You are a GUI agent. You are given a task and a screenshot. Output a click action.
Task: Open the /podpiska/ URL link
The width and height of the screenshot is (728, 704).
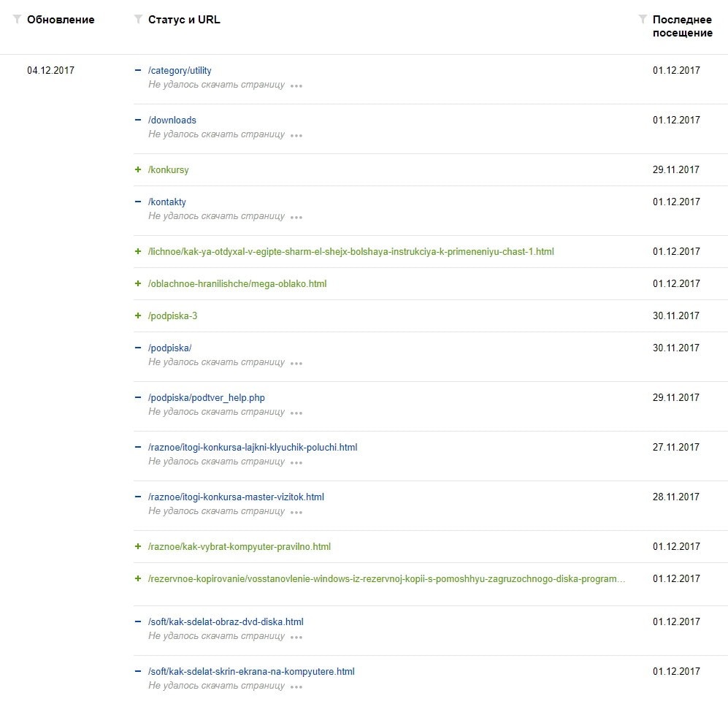point(169,348)
